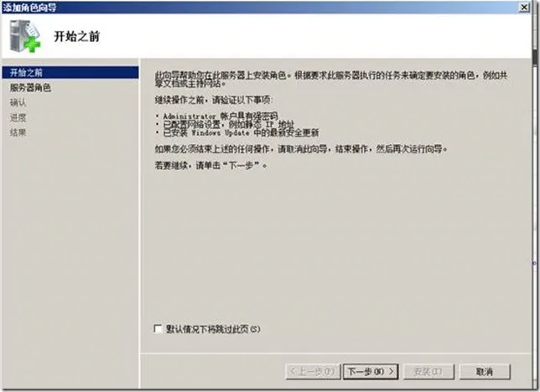The width and height of the screenshot is (540, 392).
Task: Click the Administrator 帐户具有强密码 bullet line
Action: pyautogui.click(x=221, y=116)
